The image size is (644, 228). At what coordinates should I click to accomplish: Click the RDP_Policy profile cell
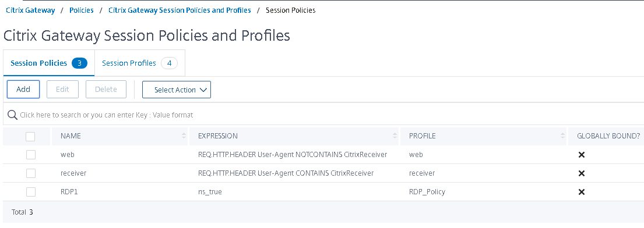click(x=427, y=191)
